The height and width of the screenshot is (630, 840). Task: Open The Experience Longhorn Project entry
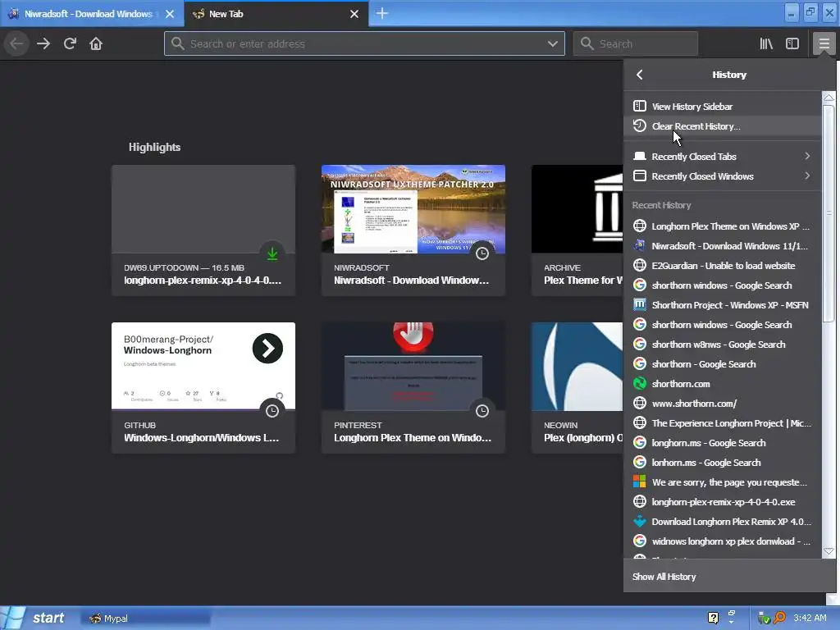723,423
